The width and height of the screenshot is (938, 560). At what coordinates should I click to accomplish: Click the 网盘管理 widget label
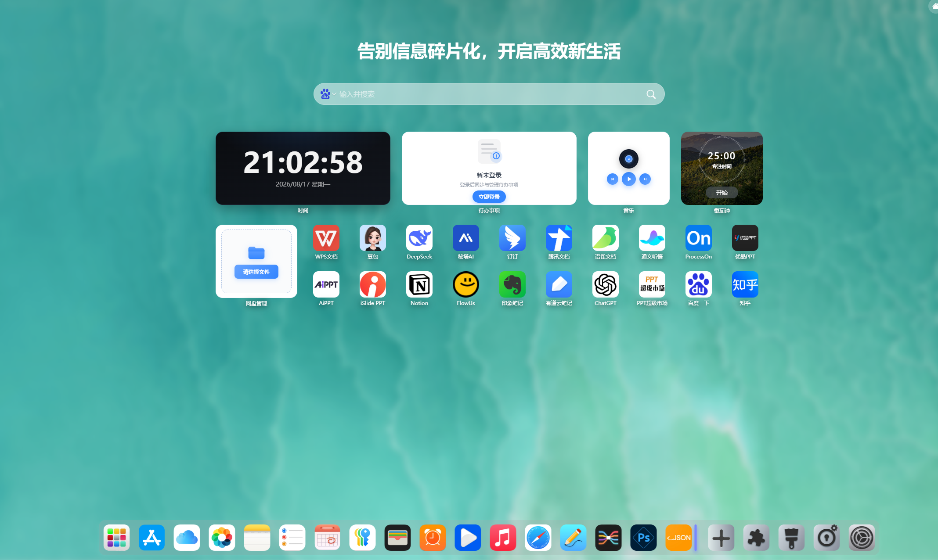256,304
